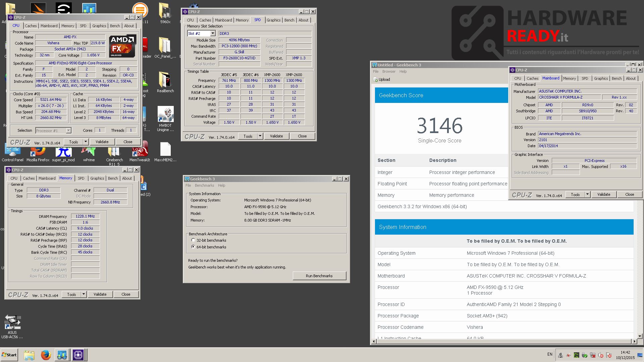Click the CROSSHAIR V FORMULA-Z model field

(569, 97)
